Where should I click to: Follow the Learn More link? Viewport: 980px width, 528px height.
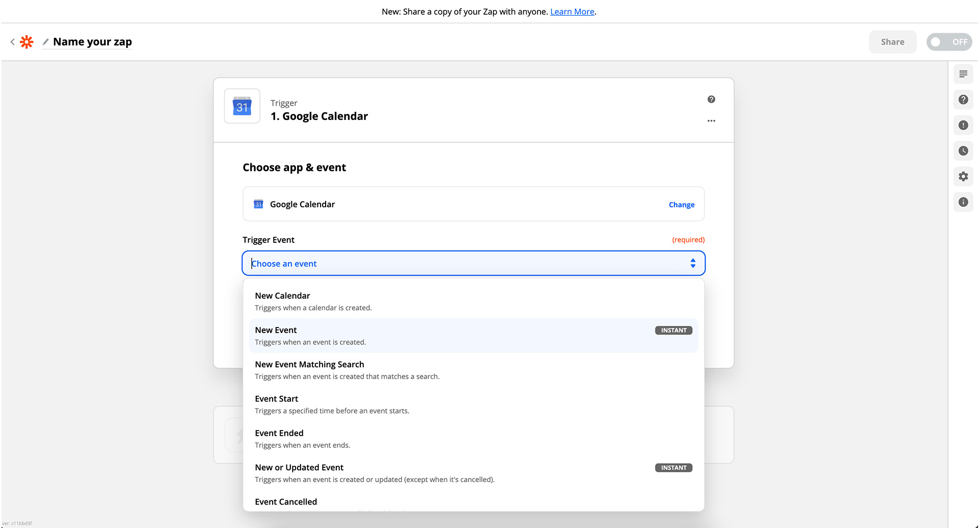coord(572,12)
